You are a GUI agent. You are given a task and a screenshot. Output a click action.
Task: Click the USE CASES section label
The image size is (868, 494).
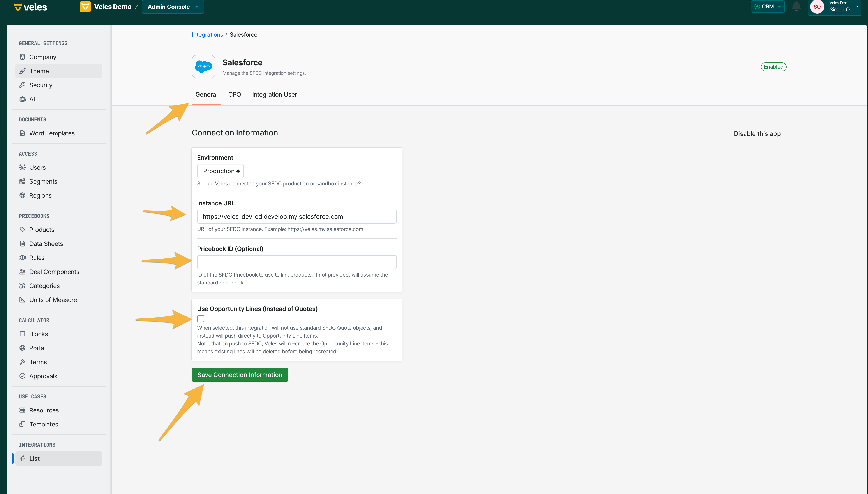coord(33,397)
